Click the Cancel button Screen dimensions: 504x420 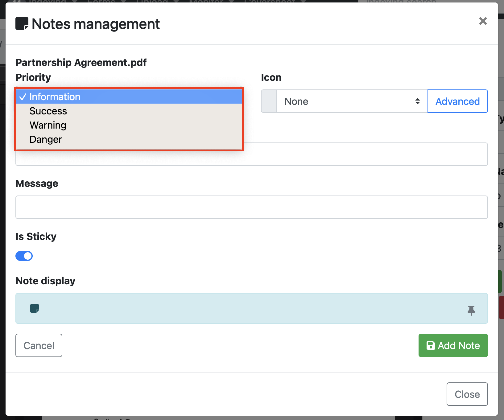(x=39, y=345)
